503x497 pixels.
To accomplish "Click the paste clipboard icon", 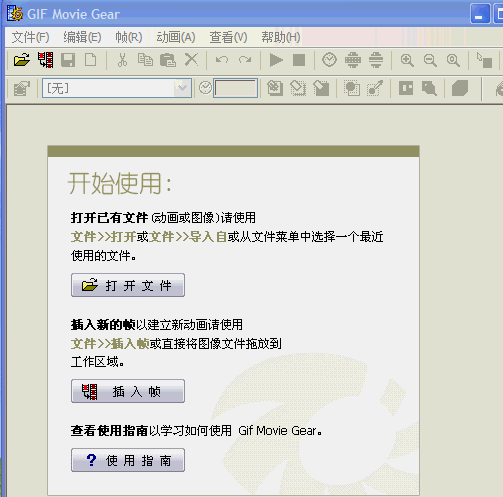I will [x=168, y=60].
